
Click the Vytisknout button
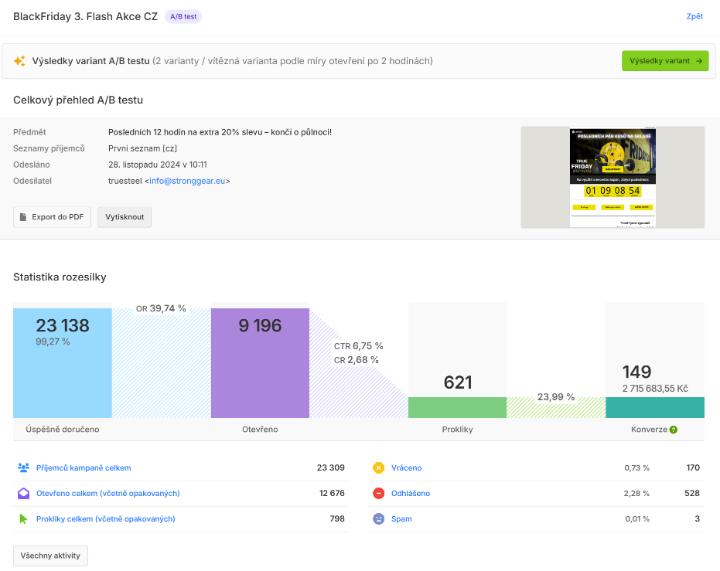click(x=124, y=217)
